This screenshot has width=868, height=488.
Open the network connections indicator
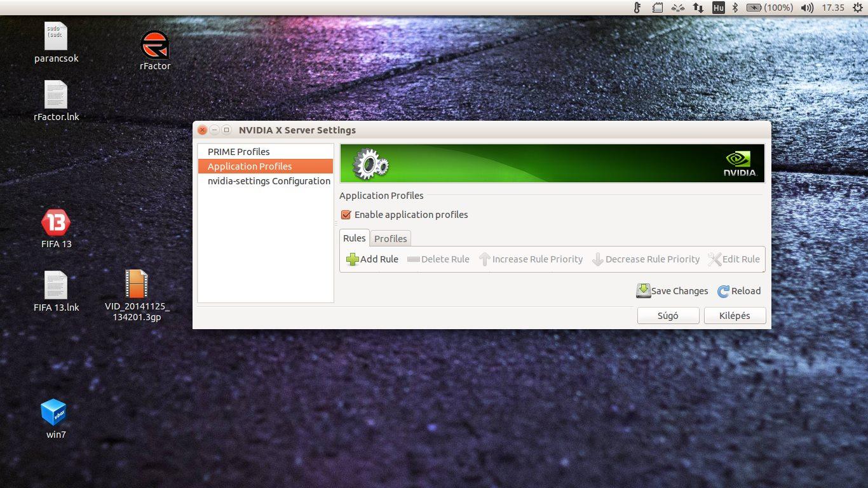pos(698,8)
